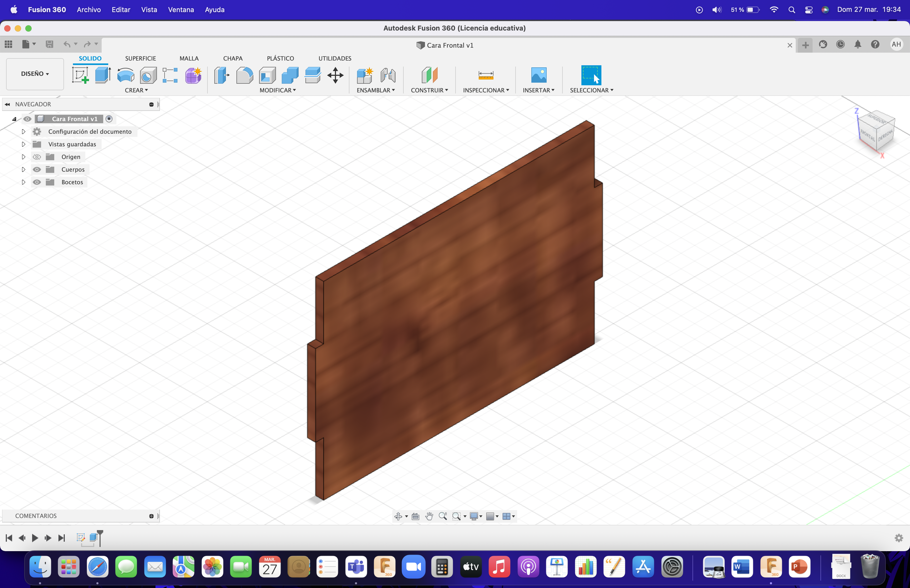Click the Measure tool icon
The width and height of the screenshot is (910, 588).
coord(486,75)
